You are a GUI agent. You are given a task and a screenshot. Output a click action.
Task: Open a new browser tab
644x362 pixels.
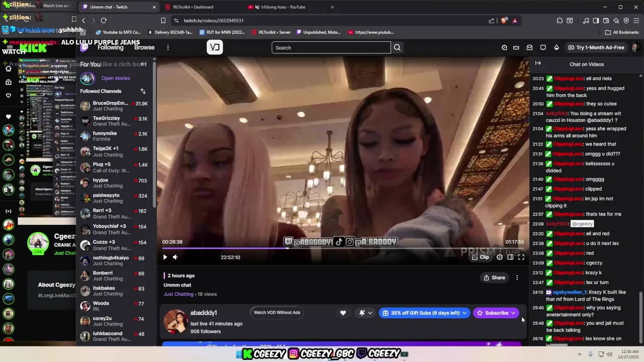click(x=332, y=7)
